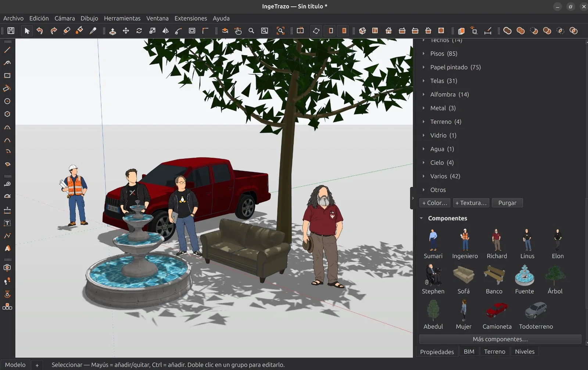Redo with the curved forward arrow
588x370 pixels.
click(54, 31)
